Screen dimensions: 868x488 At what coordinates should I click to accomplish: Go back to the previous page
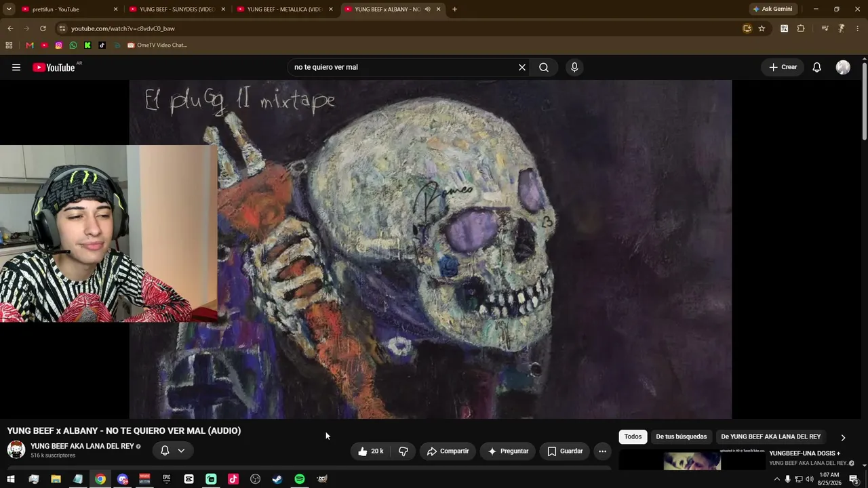[10, 28]
